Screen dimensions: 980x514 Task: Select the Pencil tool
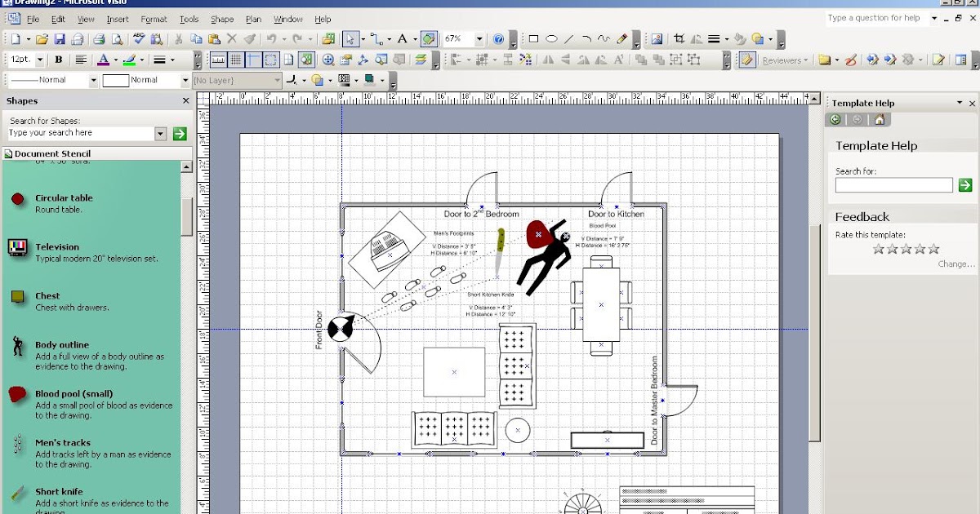point(622,38)
